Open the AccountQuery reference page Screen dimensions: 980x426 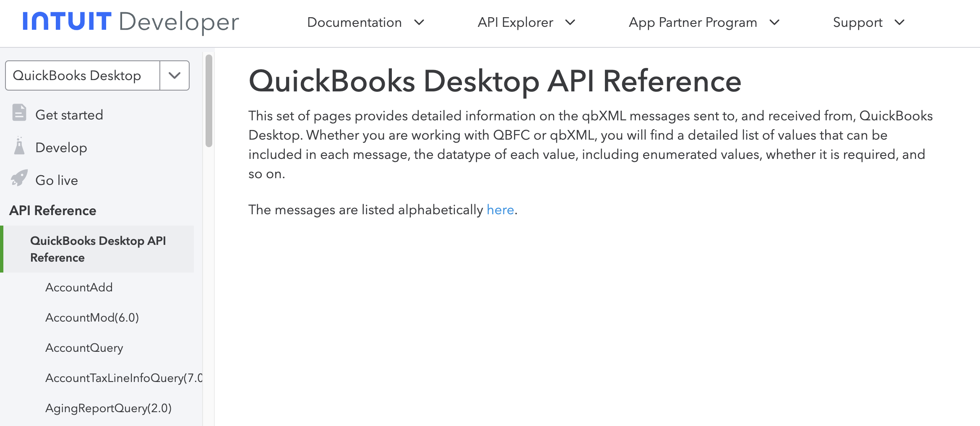pos(84,348)
